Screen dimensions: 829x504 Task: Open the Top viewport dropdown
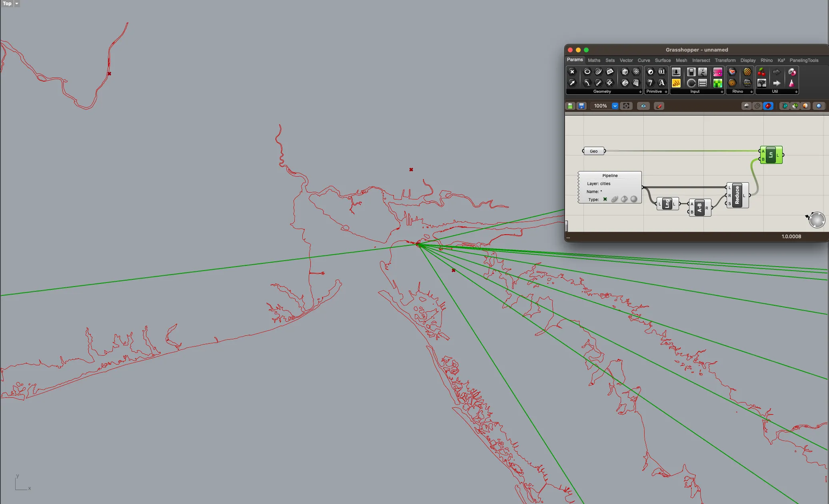(x=17, y=4)
